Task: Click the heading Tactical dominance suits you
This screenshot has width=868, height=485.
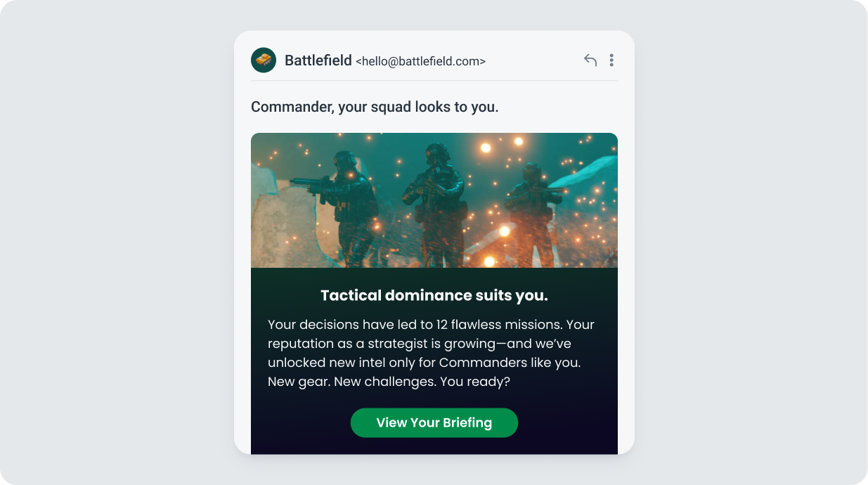Action: 434,296
